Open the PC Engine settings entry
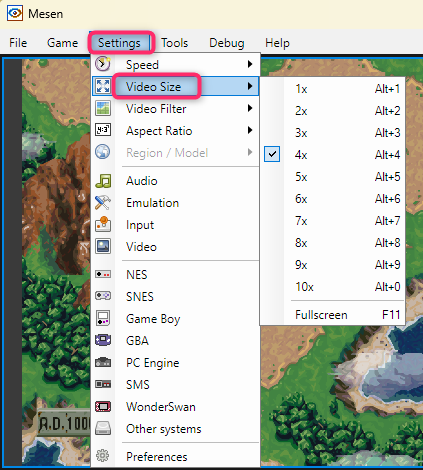The width and height of the screenshot is (423, 470). coord(153,363)
